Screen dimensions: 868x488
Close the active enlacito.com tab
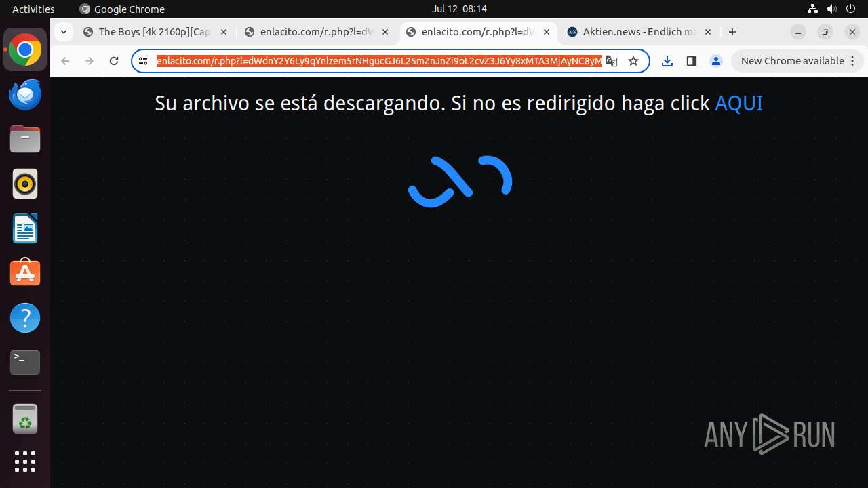(x=547, y=32)
